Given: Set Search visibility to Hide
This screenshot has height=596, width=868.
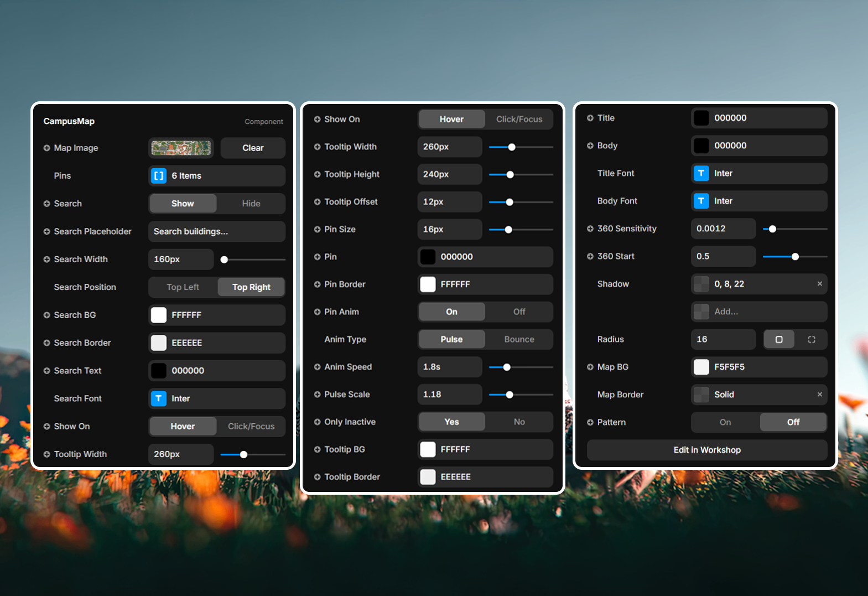Looking at the screenshot, I should coord(251,204).
